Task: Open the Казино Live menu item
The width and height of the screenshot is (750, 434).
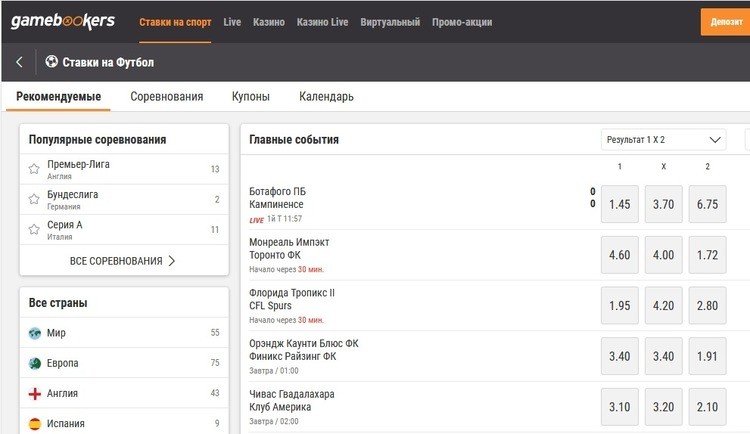Action: point(322,22)
